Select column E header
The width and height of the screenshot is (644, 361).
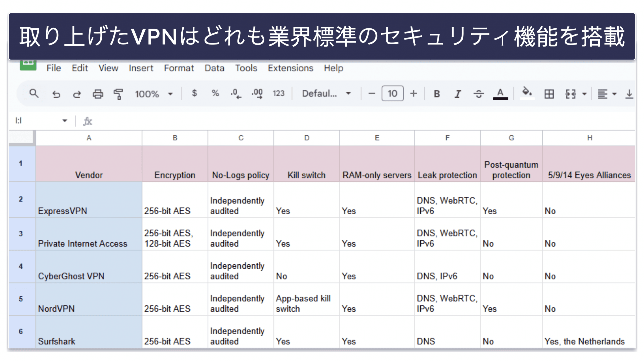coord(377,138)
